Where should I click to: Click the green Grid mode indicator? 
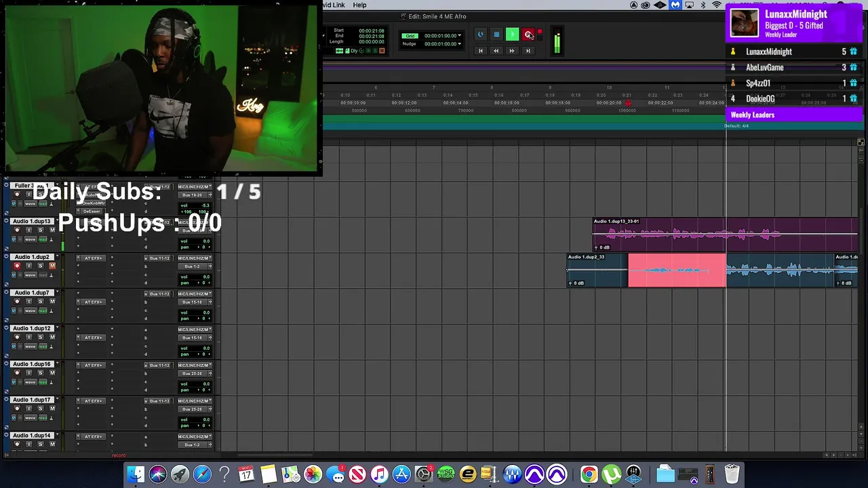(x=410, y=36)
